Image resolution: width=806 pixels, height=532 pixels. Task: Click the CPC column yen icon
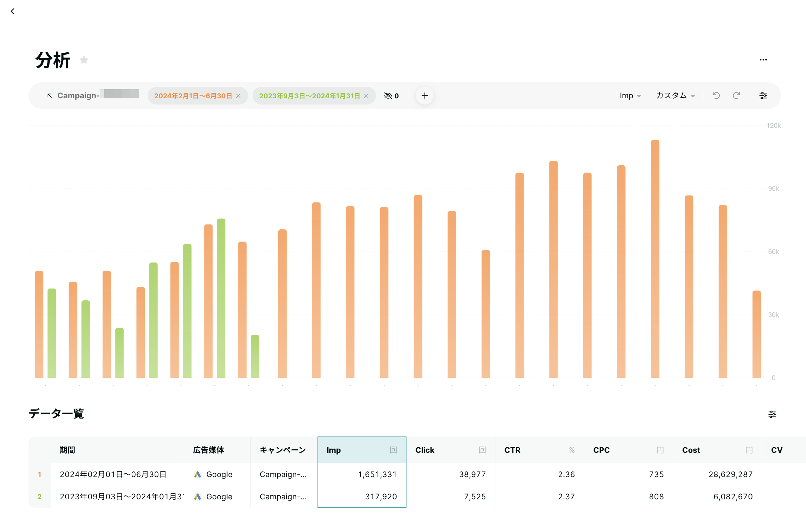[x=660, y=450]
